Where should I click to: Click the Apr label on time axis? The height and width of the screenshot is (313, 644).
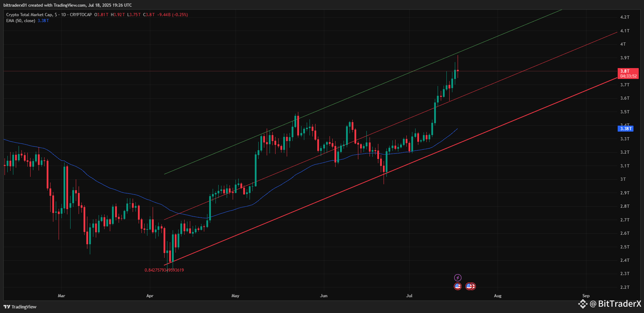pos(150,296)
